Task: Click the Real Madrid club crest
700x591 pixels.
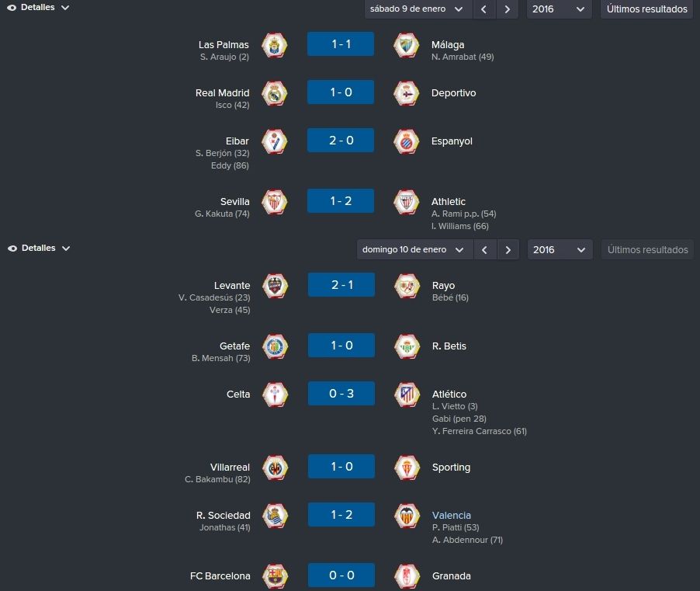Action: 274,93
